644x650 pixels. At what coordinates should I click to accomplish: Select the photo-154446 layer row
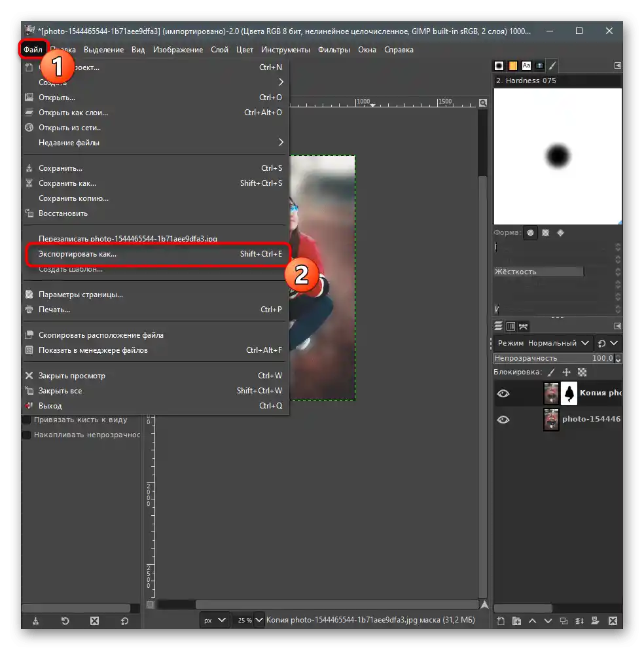(x=558, y=420)
